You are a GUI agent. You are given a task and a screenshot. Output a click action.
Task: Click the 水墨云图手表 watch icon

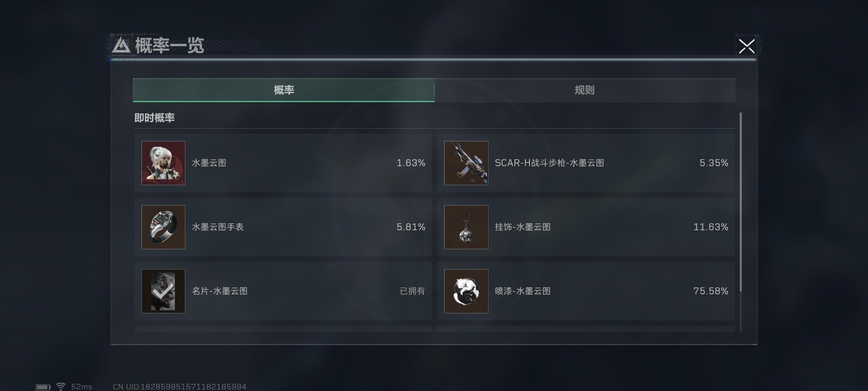point(163,227)
